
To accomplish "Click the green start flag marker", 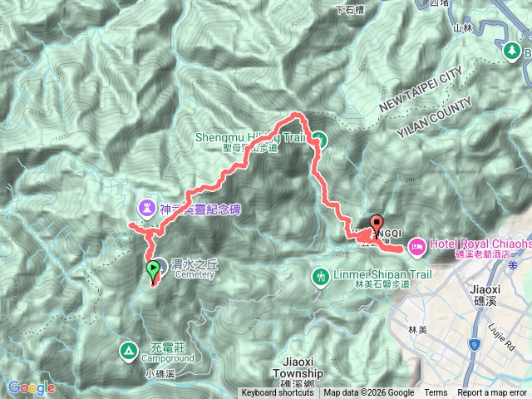I will point(153,269).
